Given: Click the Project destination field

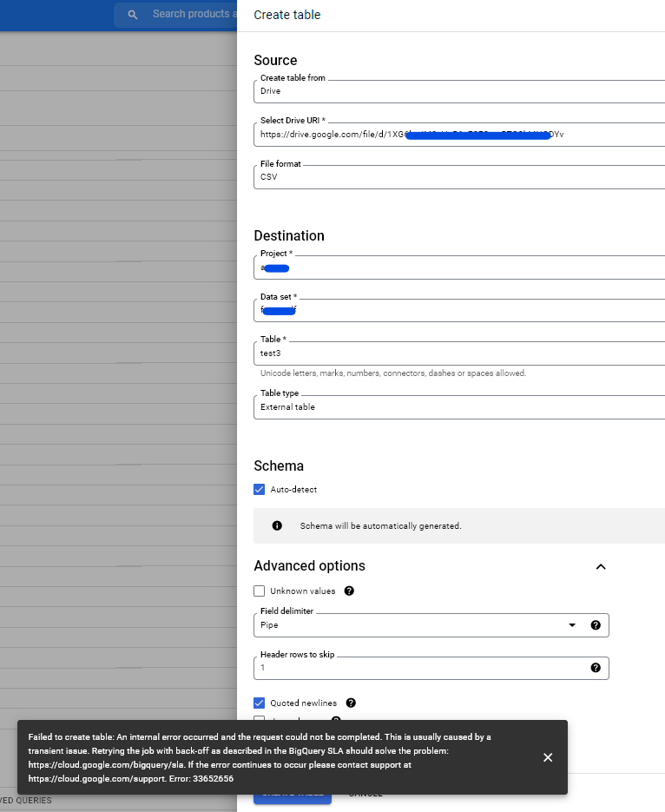Looking at the screenshot, I should click(459, 267).
